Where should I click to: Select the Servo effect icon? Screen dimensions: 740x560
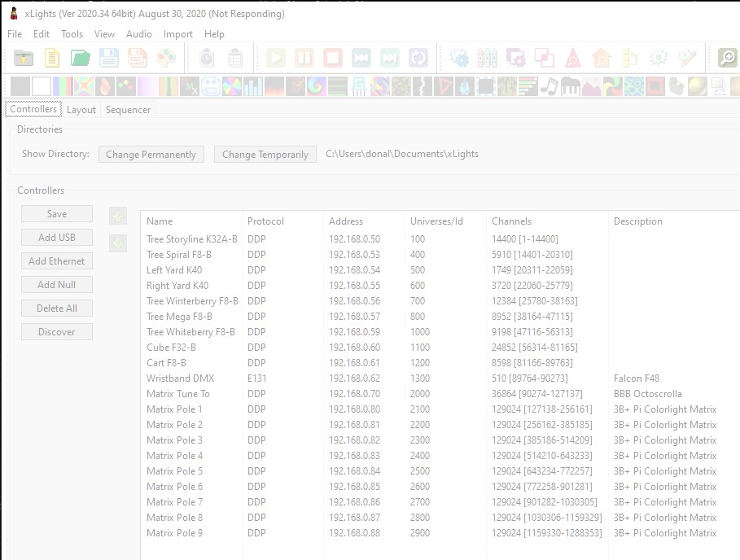tap(676, 86)
